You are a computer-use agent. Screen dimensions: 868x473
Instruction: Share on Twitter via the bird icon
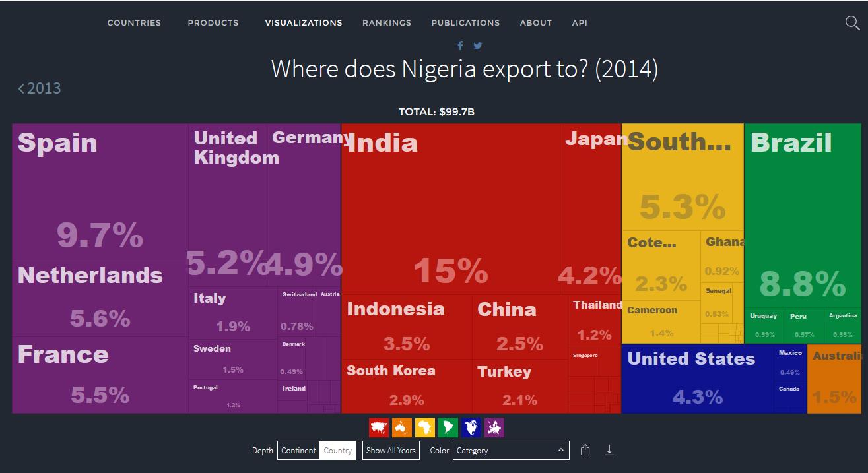[478, 46]
